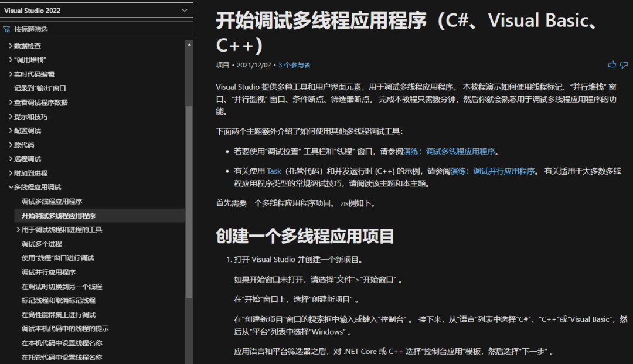Viewport: 633px width, 364px height.
Task: Follow the Task link in article
Action: tap(274, 171)
